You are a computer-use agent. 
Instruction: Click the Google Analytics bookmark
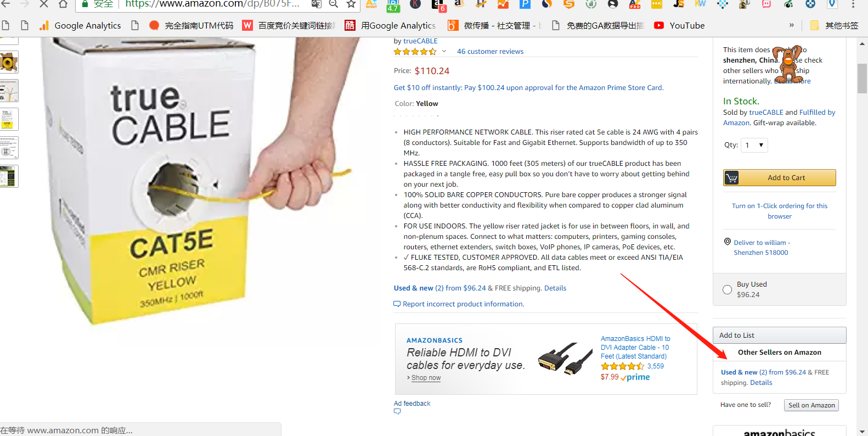tap(80, 25)
